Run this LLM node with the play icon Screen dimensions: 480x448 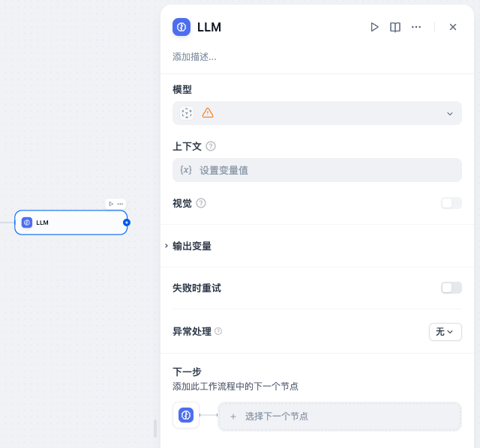[374, 27]
